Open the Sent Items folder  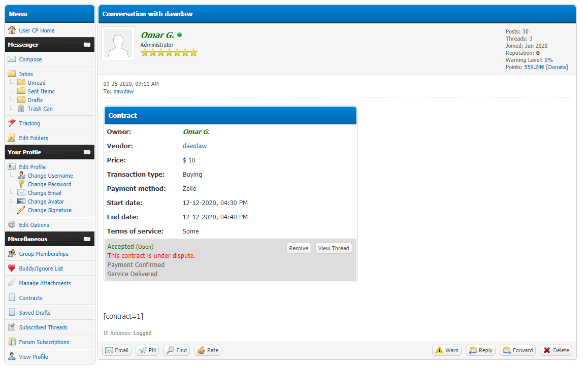click(41, 91)
